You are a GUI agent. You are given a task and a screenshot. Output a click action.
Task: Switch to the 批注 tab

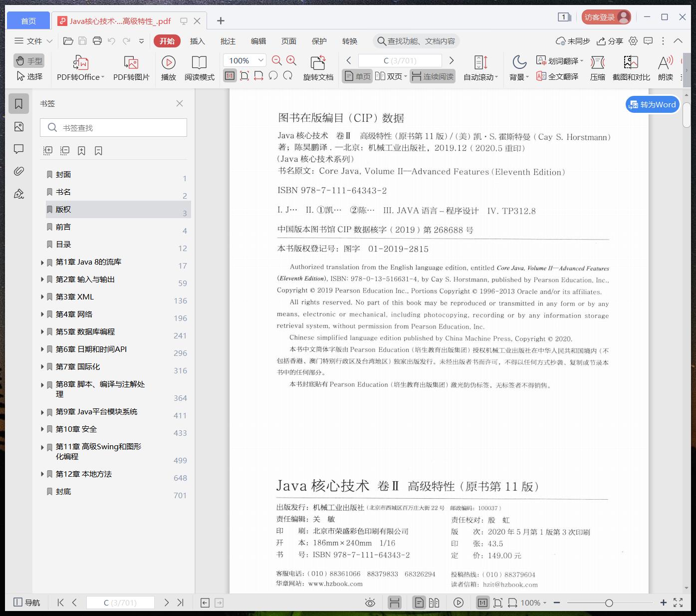tap(228, 41)
